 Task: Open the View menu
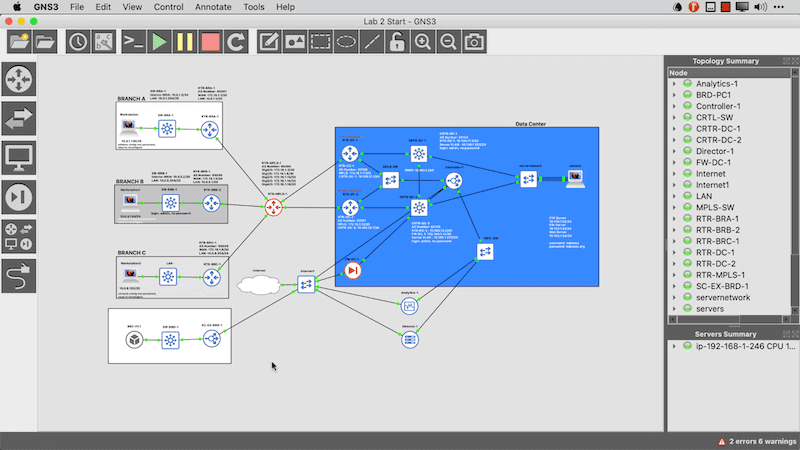click(132, 7)
